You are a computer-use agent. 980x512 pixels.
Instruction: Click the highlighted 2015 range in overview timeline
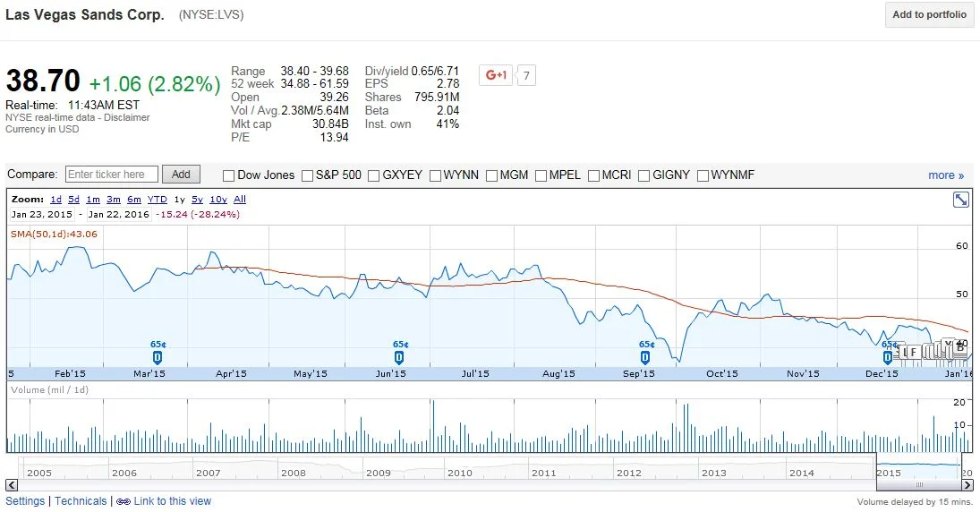(x=919, y=467)
